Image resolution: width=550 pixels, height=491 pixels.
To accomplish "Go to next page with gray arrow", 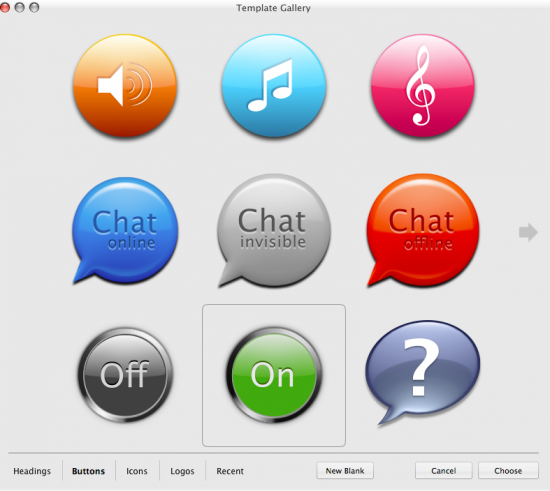I will click(528, 232).
